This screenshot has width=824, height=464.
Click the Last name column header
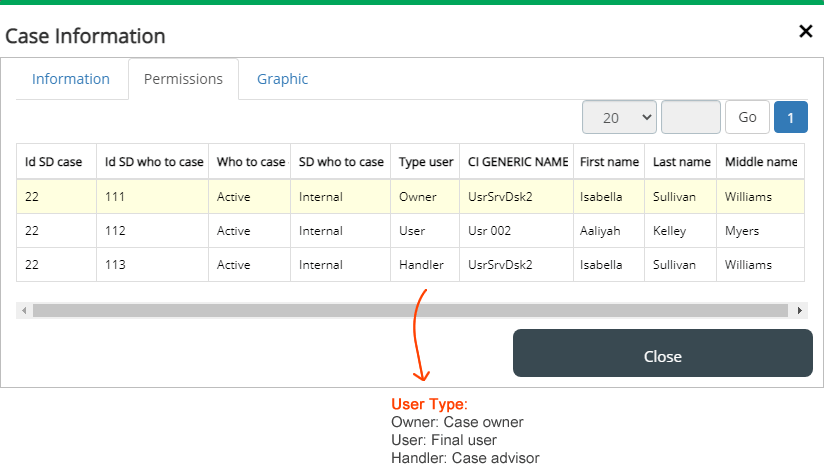tap(681, 162)
